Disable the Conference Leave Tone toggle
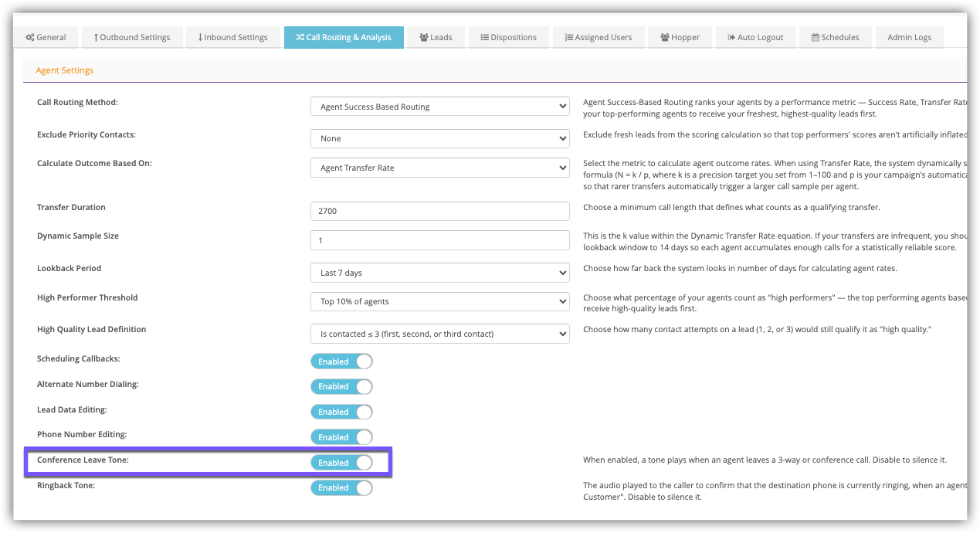 pyautogui.click(x=341, y=463)
